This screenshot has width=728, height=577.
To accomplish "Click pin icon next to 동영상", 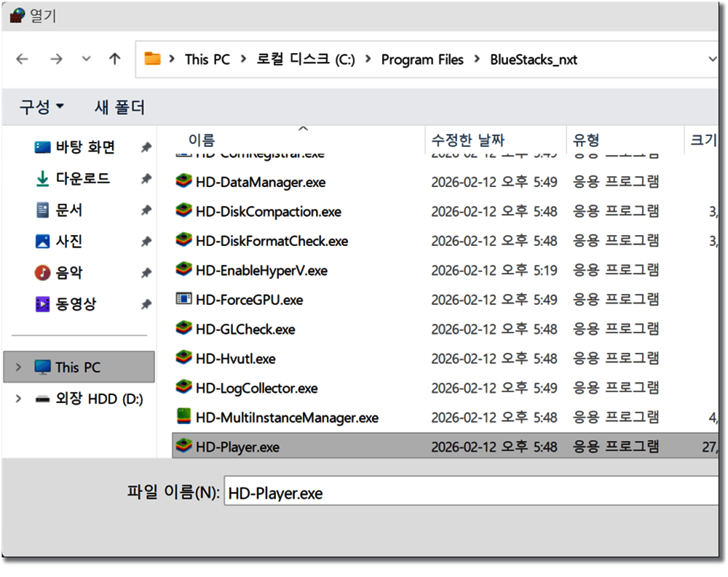I will click(x=146, y=305).
